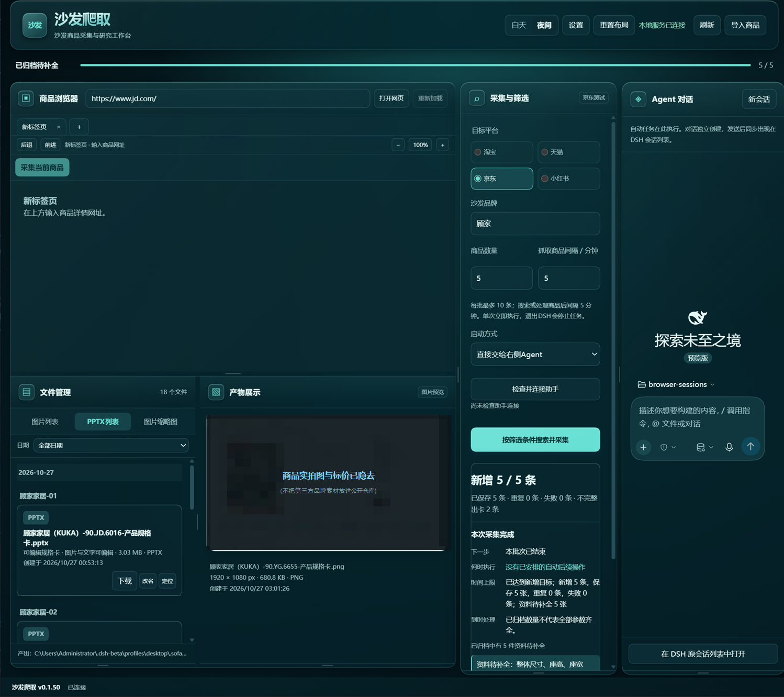Click the 已归档待补全 progress bar
784x697 pixels.
416,65
